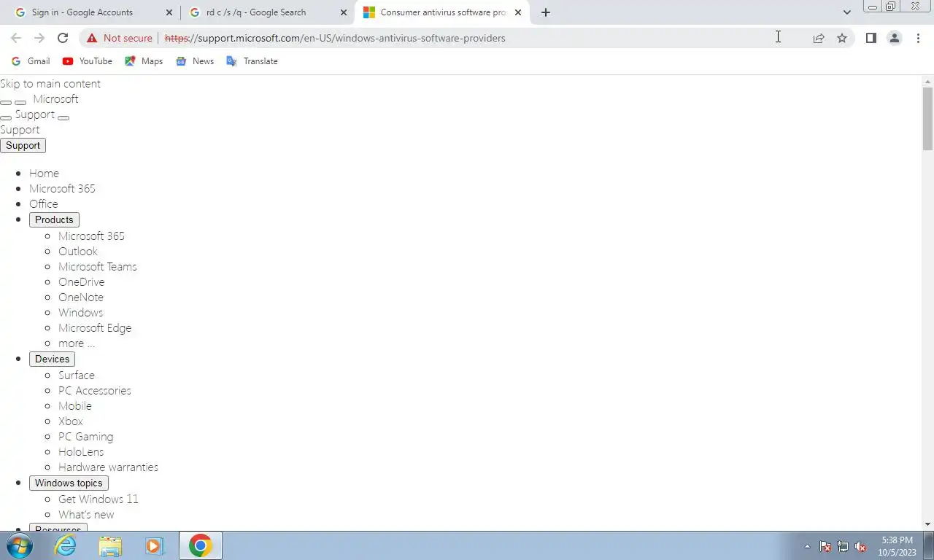This screenshot has height=560, width=934.
Task: Open the Hardware warranties link
Action: [108, 467]
